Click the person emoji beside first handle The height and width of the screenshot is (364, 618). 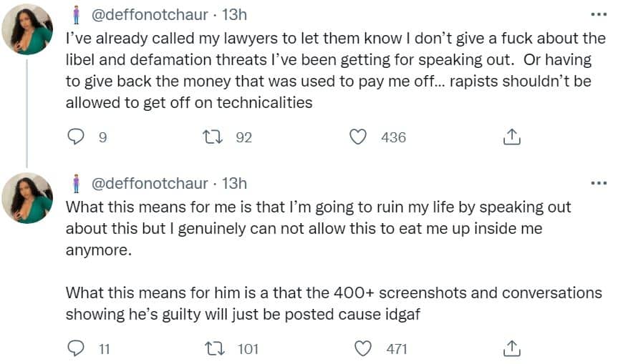[x=77, y=14]
